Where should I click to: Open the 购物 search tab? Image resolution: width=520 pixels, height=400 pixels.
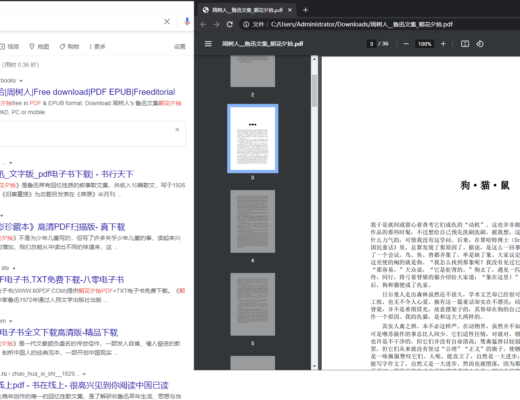click(69, 46)
